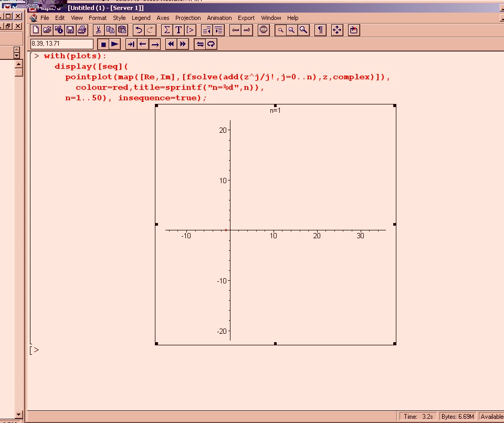Go forward in hyperlink history
Viewport: 504px width, 423px height.
pos(247,30)
